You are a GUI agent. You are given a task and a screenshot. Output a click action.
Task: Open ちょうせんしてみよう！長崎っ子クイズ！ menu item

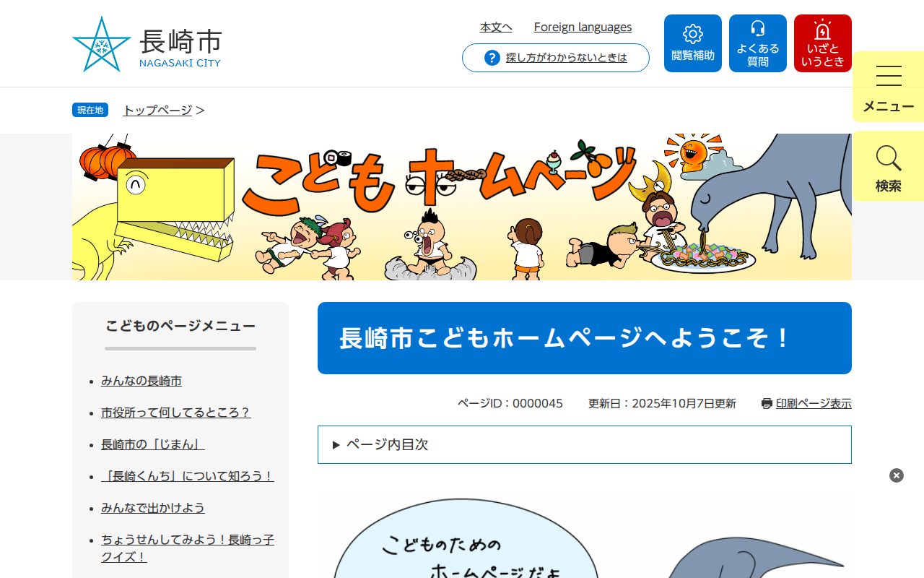[x=188, y=548]
